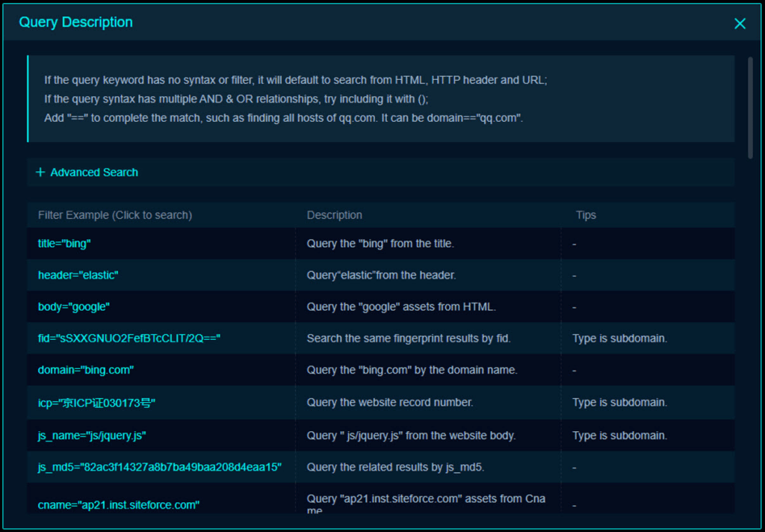Click 'Search the same fingerprint results by fid.'

click(409, 338)
